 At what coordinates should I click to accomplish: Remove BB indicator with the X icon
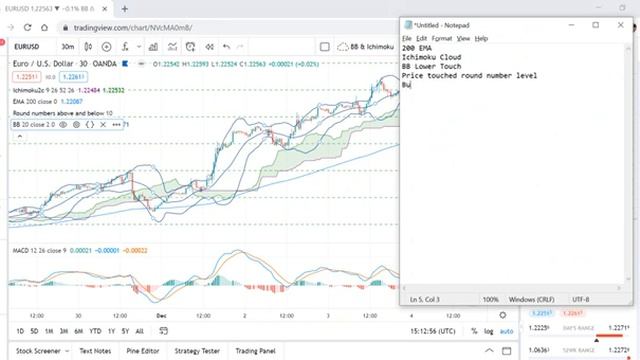coord(103,124)
